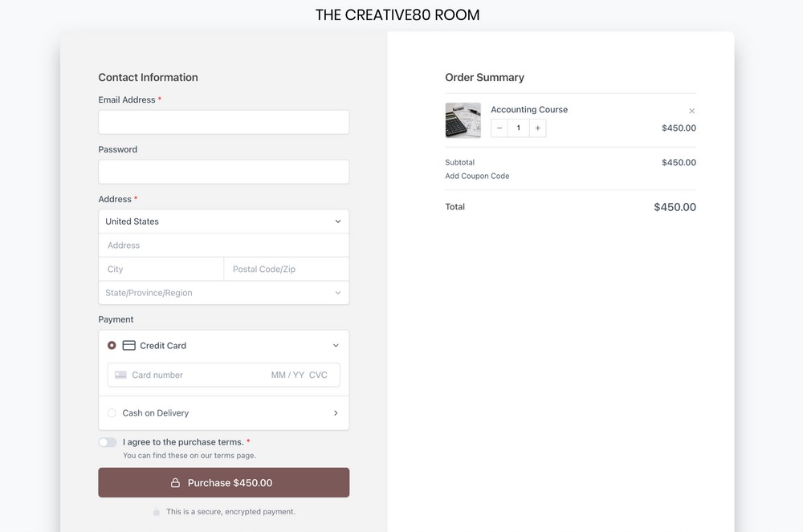Remove Accounting Course using the X icon
Screen dimensions: 803x532
[691, 111]
